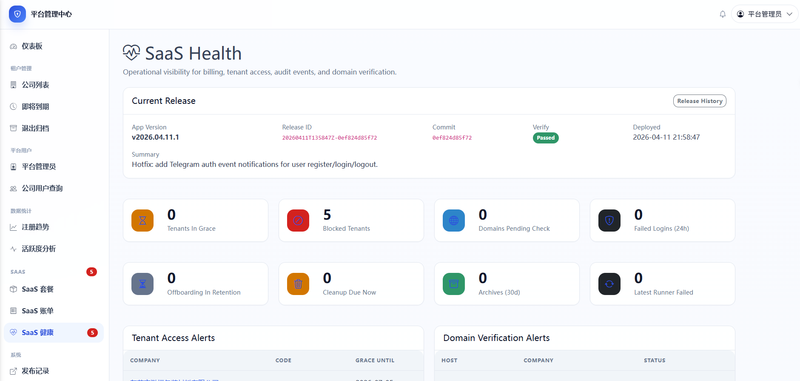Click the platform shield logo icon

pyautogui.click(x=17, y=14)
